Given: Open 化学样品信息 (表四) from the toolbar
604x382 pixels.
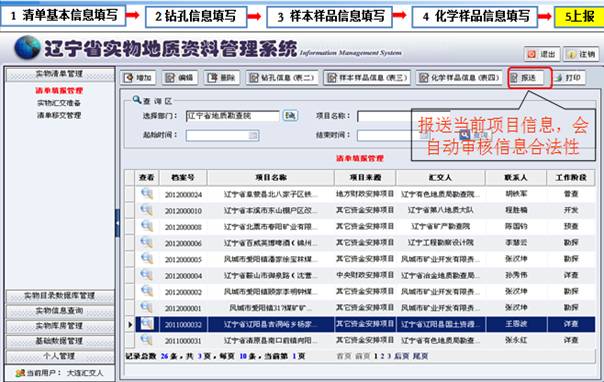Looking at the screenshot, I should (x=459, y=78).
